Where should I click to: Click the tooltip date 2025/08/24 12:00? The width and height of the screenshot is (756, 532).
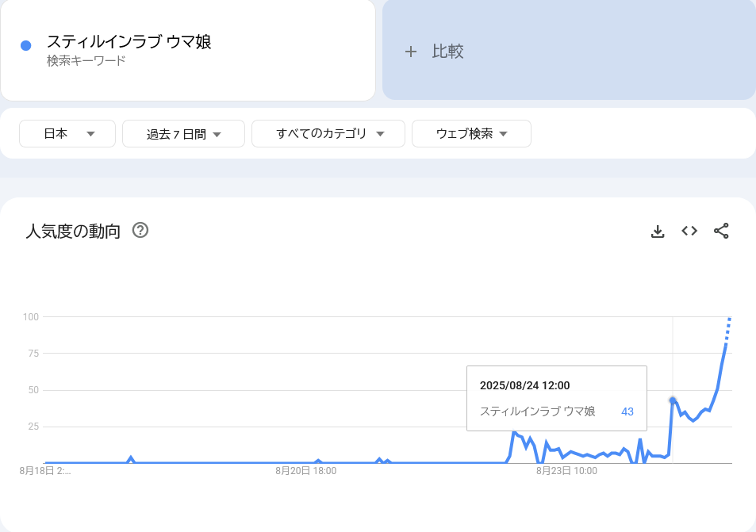pyautogui.click(x=524, y=385)
